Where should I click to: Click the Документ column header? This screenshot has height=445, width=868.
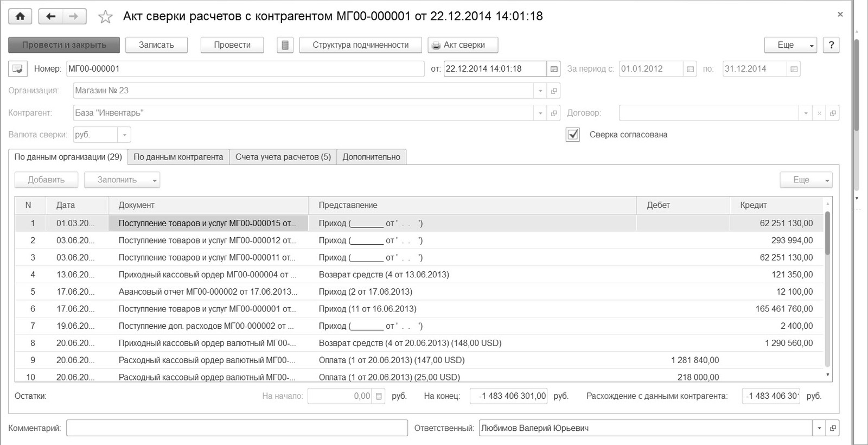pyautogui.click(x=208, y=205)
